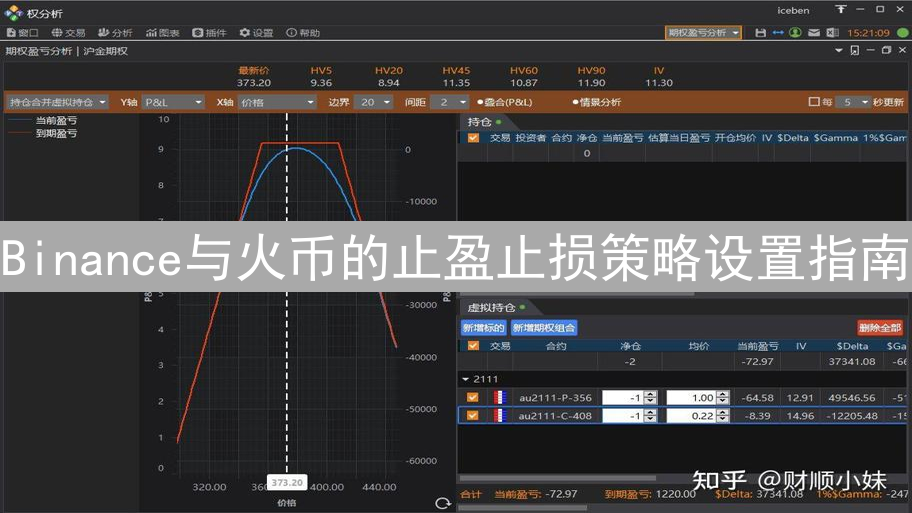Click the 当前盈亏 blue legend entry

[x=43, y=120]
